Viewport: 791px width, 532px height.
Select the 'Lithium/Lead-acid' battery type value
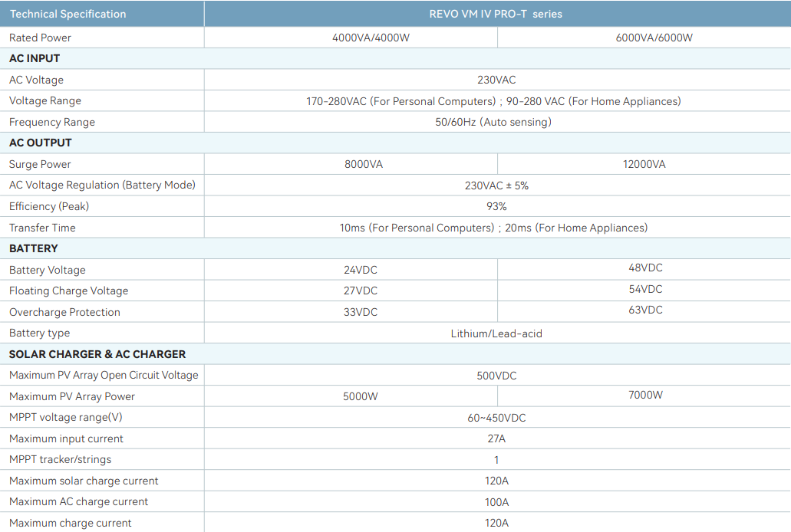pos(496,333)
